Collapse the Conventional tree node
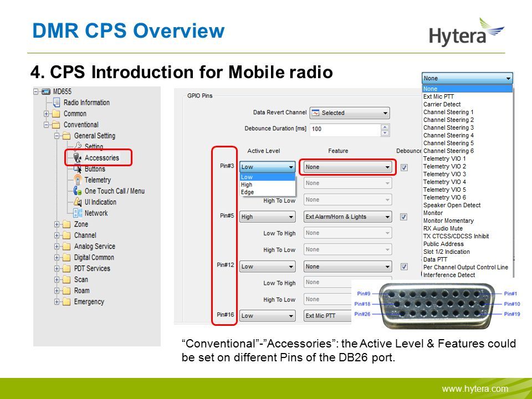Screen dimensions: 532x399 (x=47, y=125)
